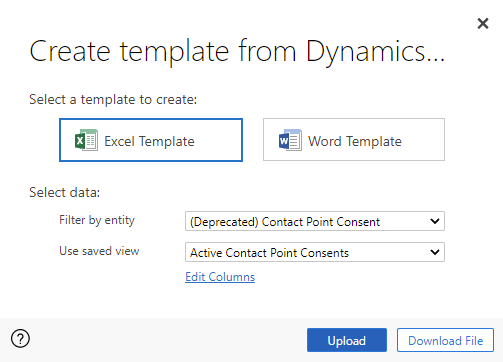This screenshot has height=362, width=503.
Task: Close the Create template dialog
Action: 483,24
